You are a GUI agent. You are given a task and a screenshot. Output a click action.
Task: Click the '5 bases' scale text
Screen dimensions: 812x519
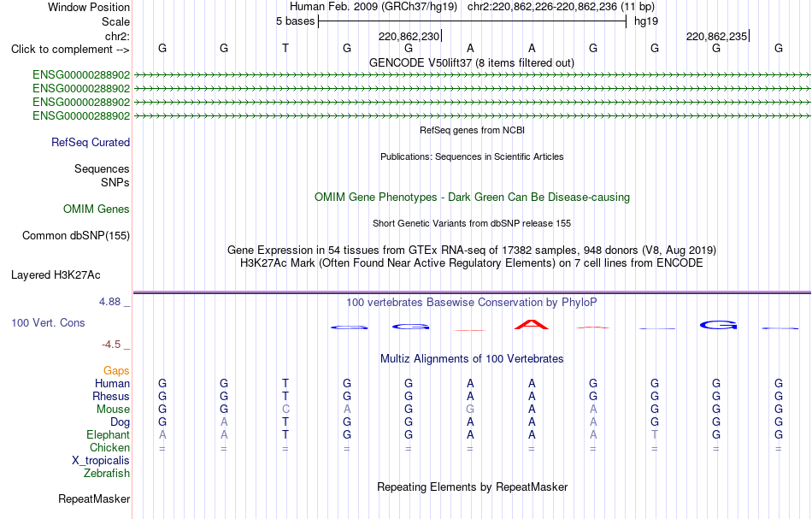click(x=295, y=21)
